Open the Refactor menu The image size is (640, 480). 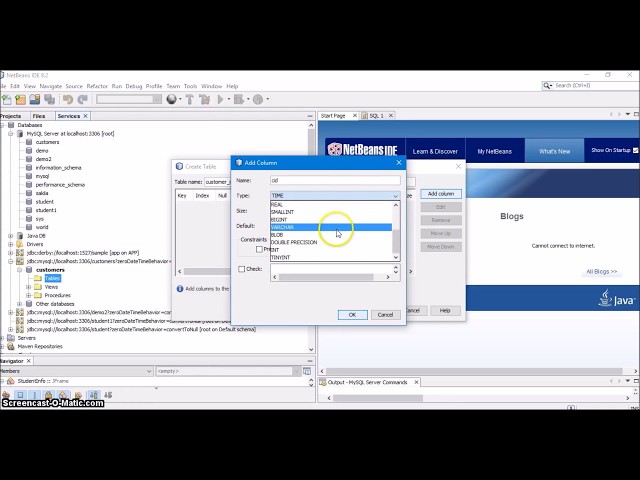coord(97,86)
